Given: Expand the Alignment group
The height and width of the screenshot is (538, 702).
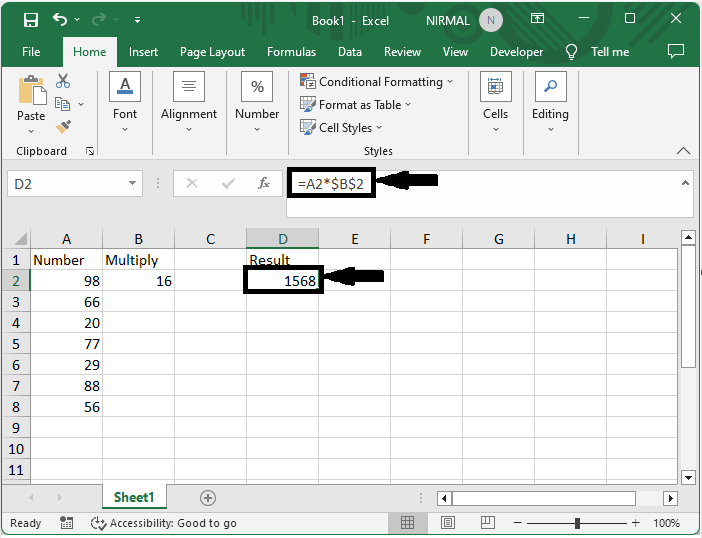Looking at the screenshot, I should point(189,102).
